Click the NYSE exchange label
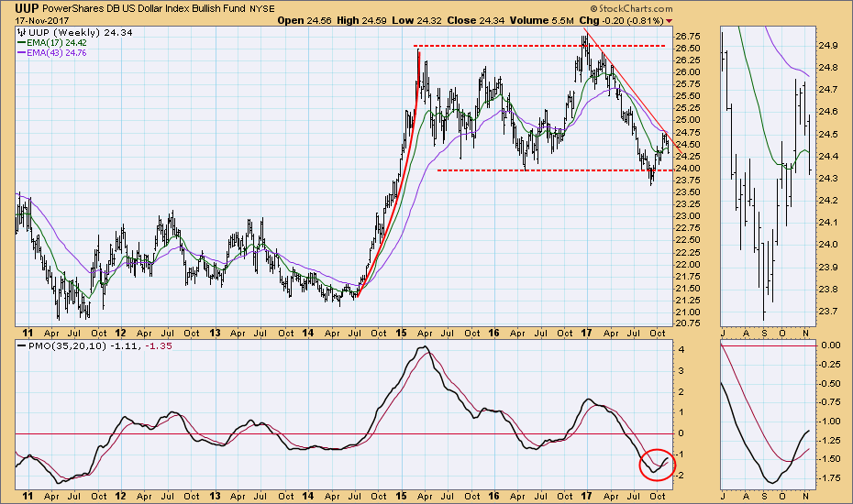The image size is (853, 504). click(x=261, y=9)
